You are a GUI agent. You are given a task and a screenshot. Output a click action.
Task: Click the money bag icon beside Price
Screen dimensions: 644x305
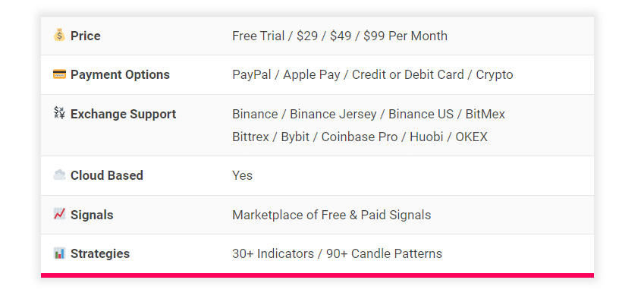coord(59,35)
